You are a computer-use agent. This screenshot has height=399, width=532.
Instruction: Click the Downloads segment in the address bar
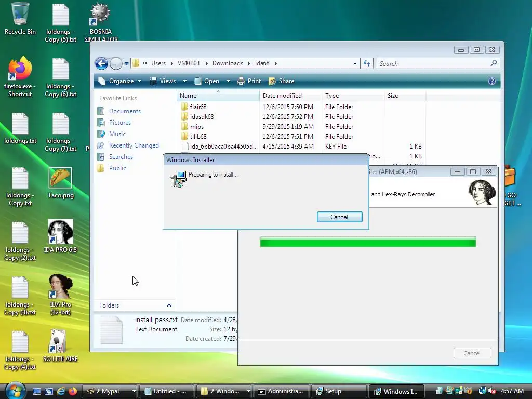pos(228,63)
